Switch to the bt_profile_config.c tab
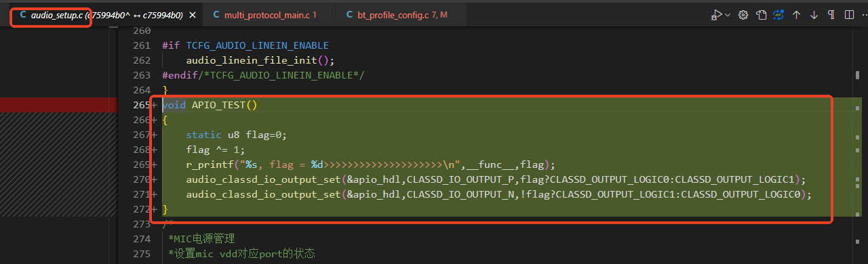The width and height of the screenshot is (868, 264). pyautogui.click(x=397, y=15)
